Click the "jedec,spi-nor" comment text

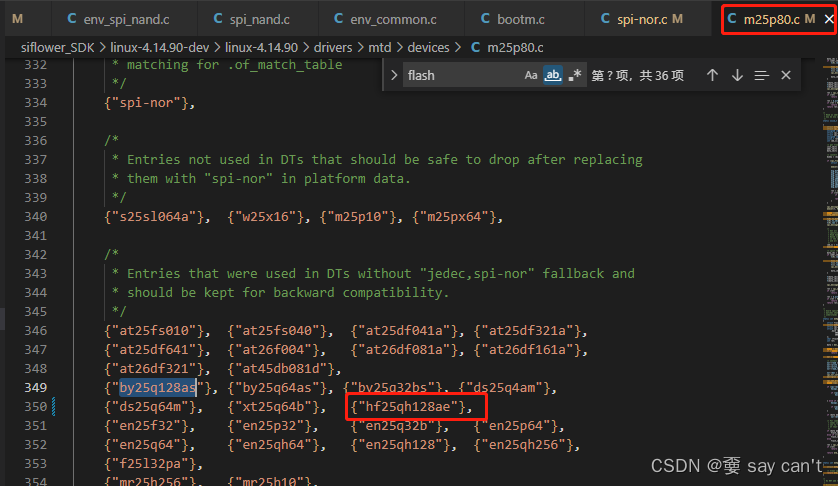[477, 274]
